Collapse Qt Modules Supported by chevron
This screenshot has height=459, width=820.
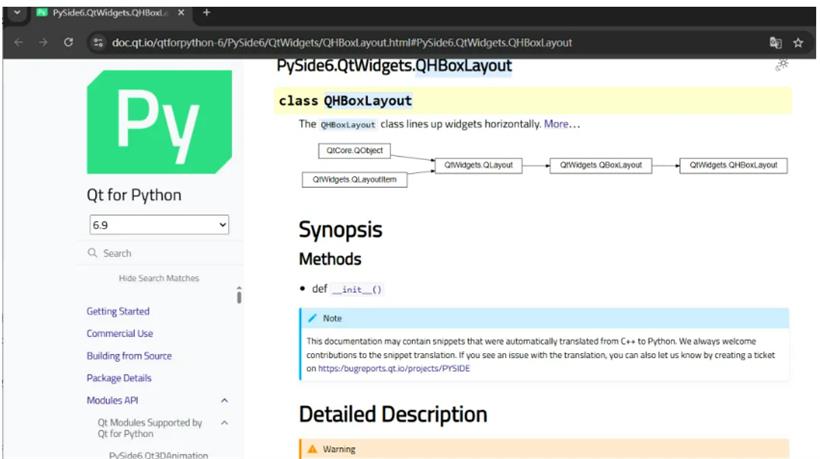click(224, 422)
